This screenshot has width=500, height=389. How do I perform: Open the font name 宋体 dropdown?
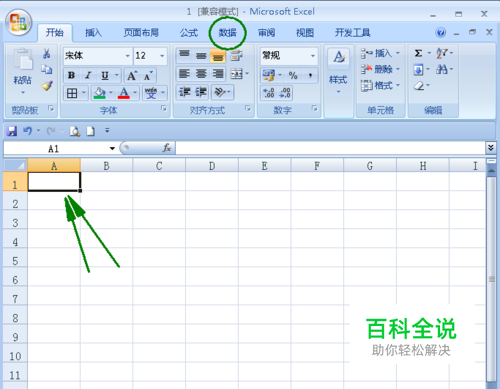pos(128,56)
